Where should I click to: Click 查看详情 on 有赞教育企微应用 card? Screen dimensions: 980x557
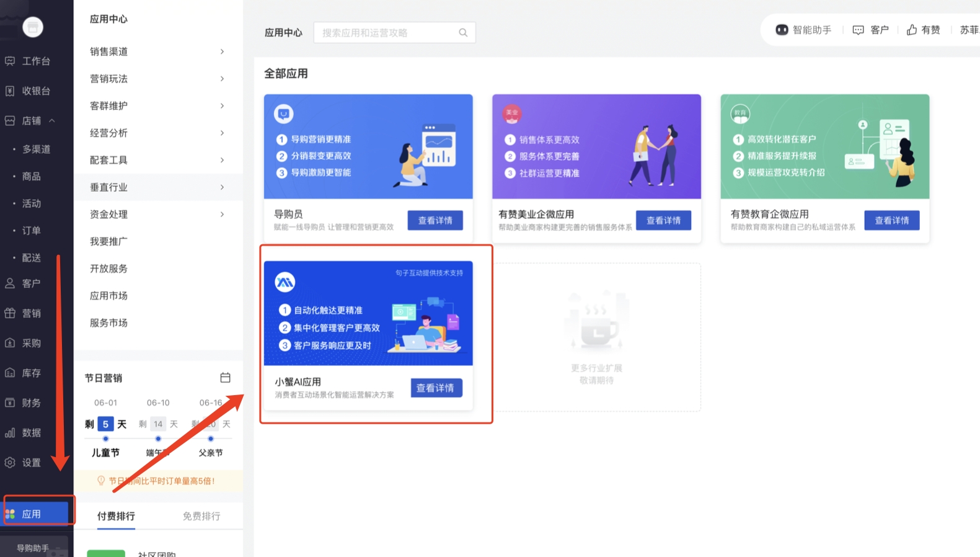[x=892, y=220]
